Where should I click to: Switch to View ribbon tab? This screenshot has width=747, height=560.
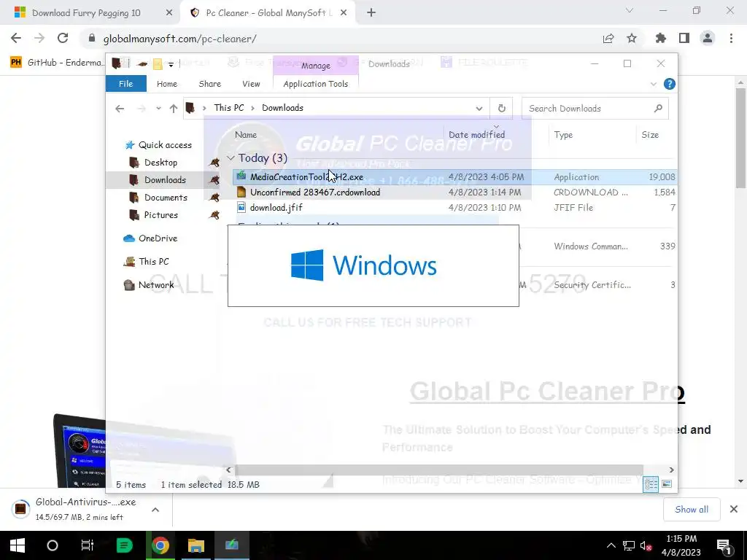pos(251,84)
